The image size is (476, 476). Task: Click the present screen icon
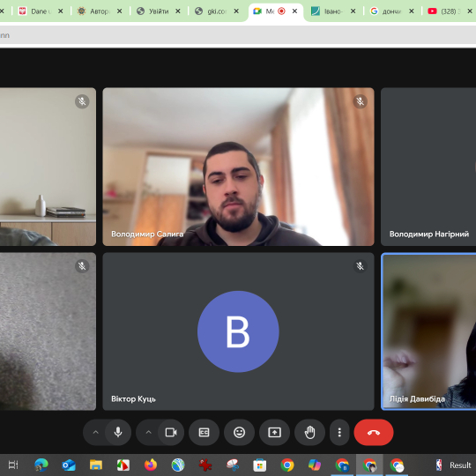274,432
